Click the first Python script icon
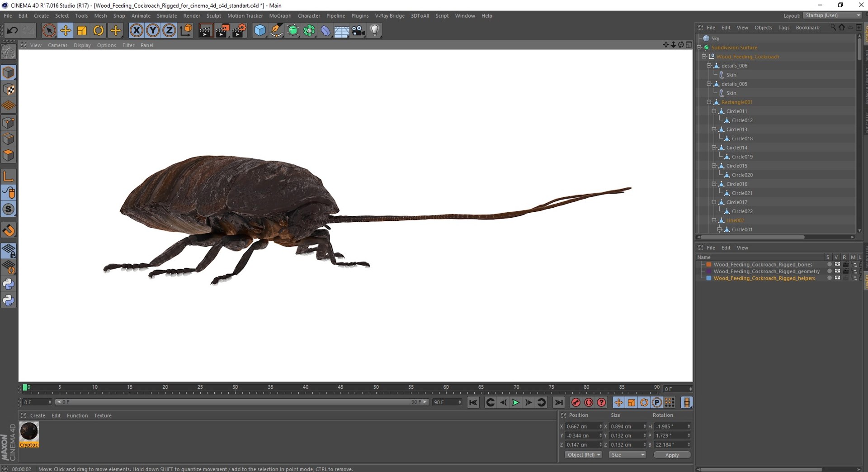868x472 pixels. click(x=9, y=284)
